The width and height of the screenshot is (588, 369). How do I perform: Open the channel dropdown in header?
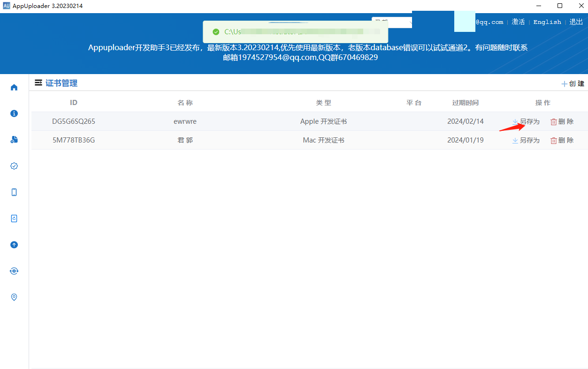(392, 22)
